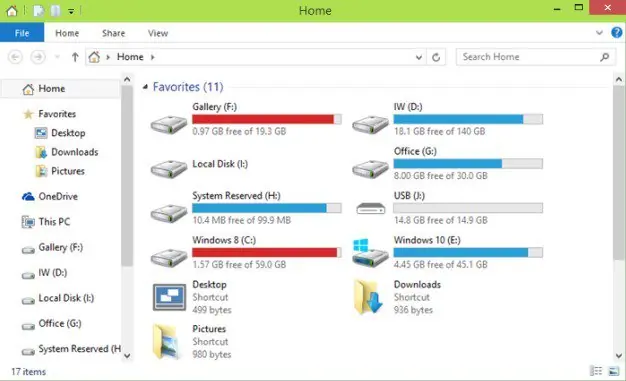Click the USB (J:) drive icon
This screenshot has width=626, height=381.
370,208
